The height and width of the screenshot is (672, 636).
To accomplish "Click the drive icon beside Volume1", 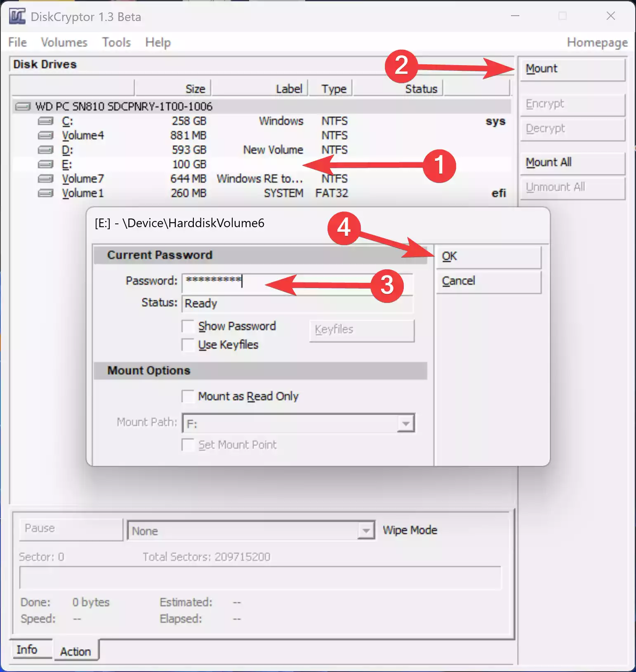I will point(45,193).
